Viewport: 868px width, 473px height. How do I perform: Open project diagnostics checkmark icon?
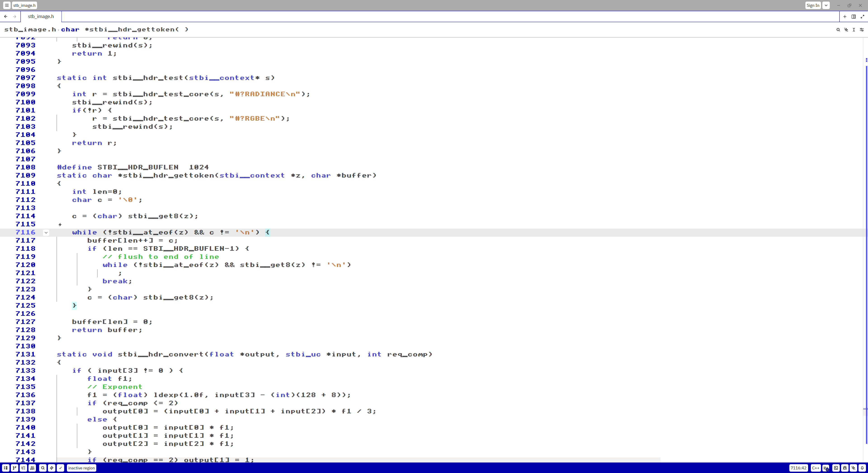60,468
